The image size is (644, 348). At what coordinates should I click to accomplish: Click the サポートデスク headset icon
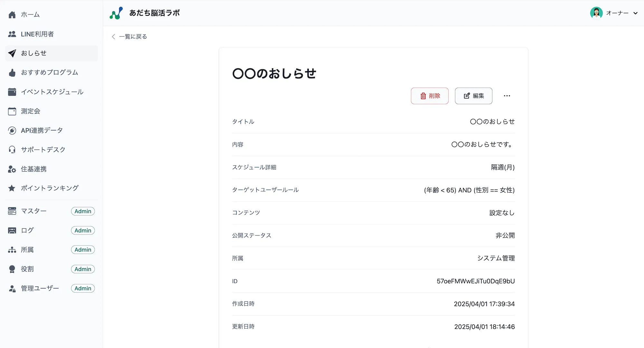point(12,150)
